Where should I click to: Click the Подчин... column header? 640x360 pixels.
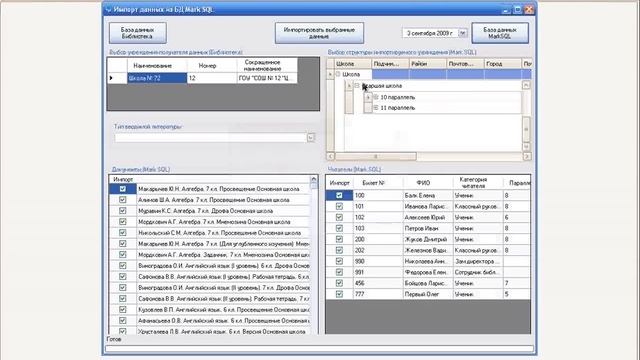(x=391, y=64)
